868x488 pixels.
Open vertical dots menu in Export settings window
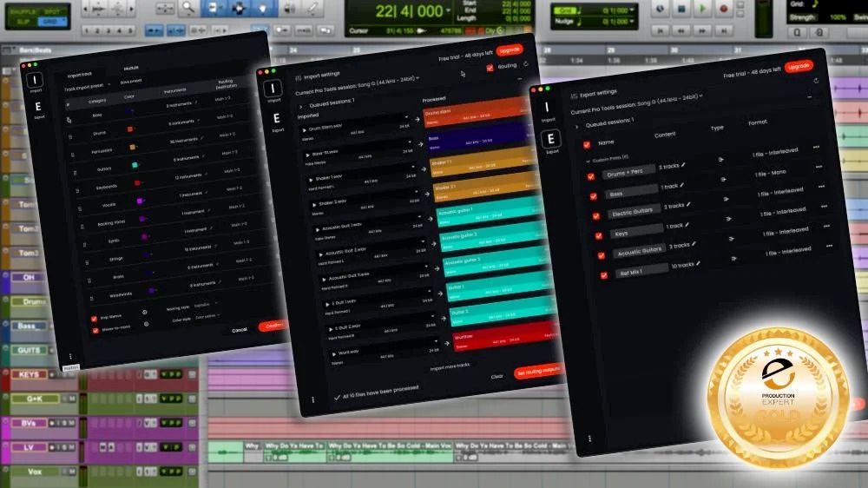[x=589, y=439]
